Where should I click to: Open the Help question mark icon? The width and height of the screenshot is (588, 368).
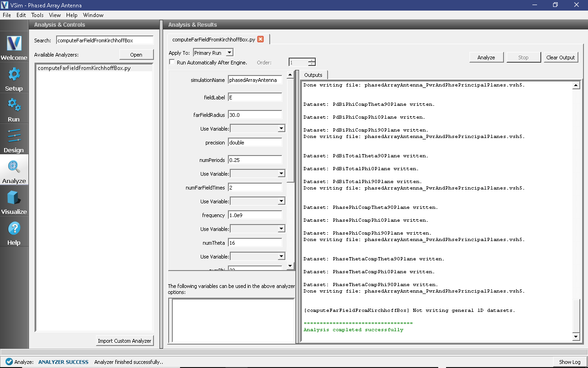[14, 228]
